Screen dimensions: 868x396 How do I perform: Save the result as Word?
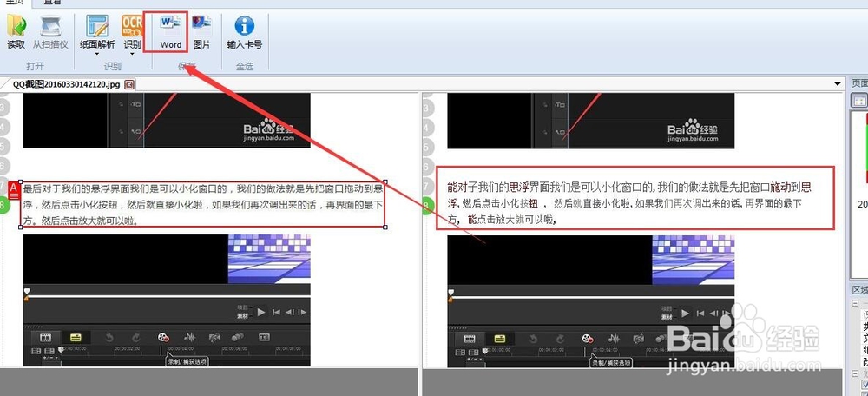[171, 32]
